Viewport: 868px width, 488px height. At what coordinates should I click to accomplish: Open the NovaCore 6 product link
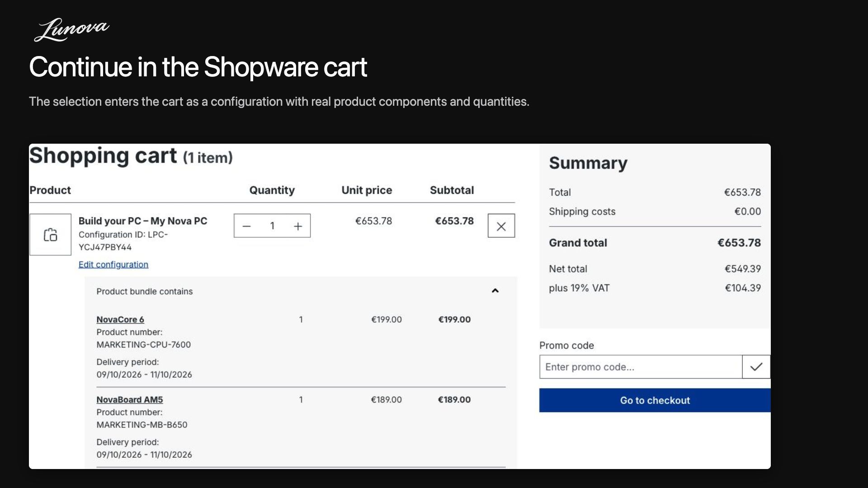[x=120, y=319]
